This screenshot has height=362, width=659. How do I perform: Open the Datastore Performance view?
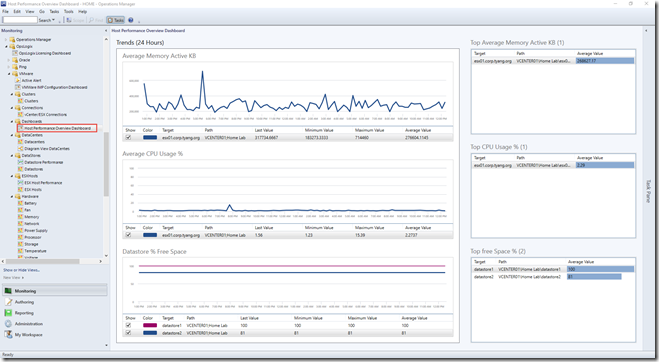[x=44, y=162]
